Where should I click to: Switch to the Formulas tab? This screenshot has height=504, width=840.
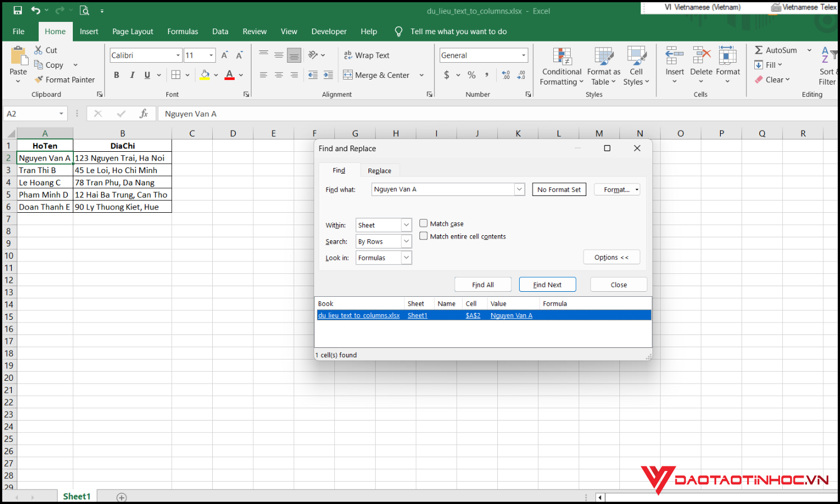(183, 31)
